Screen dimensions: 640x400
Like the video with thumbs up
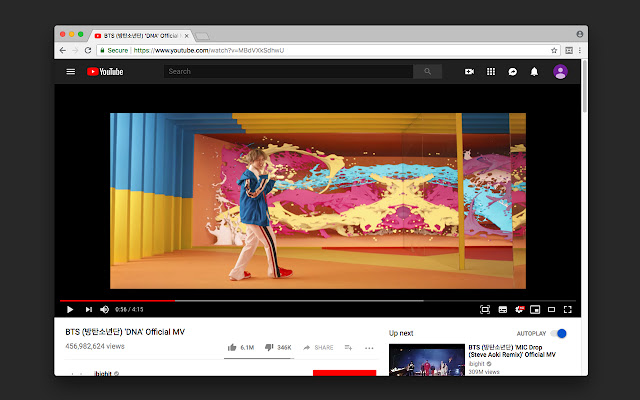coord(233,347)
